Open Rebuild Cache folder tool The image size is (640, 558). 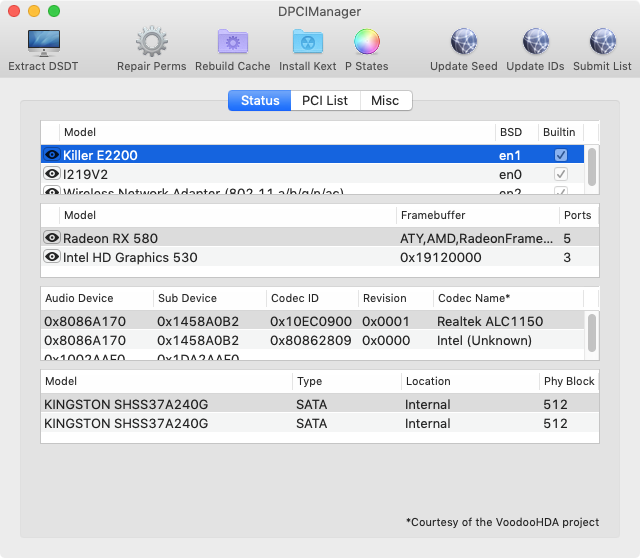pos(233,42)
